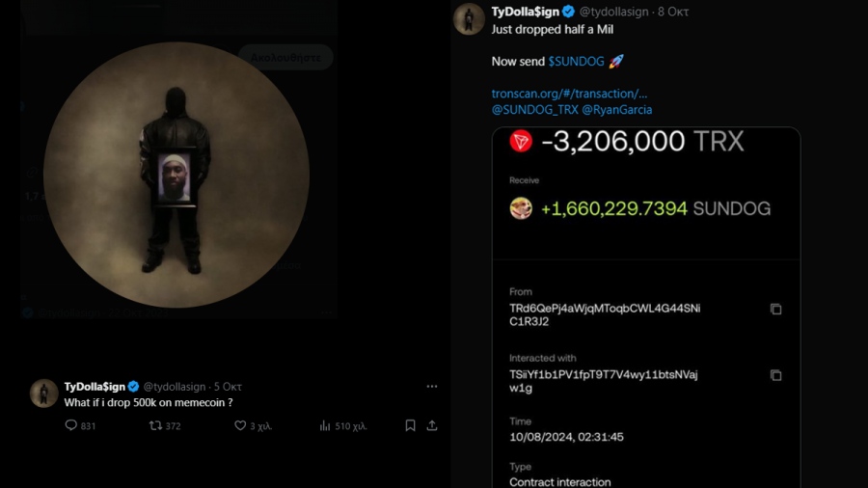Viewport: 868px width, 488px height.
Task: Open the $SUNDOG cashtag link
Action: point(576,62)
